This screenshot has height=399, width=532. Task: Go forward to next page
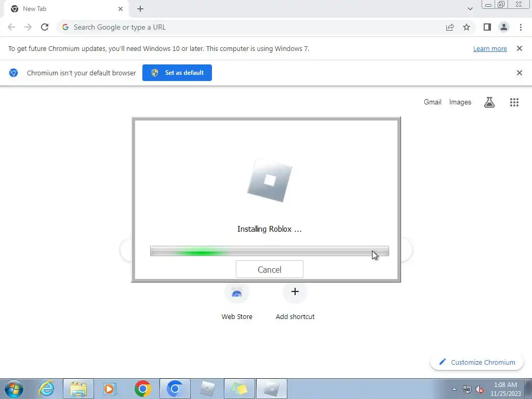pos(28,27)
